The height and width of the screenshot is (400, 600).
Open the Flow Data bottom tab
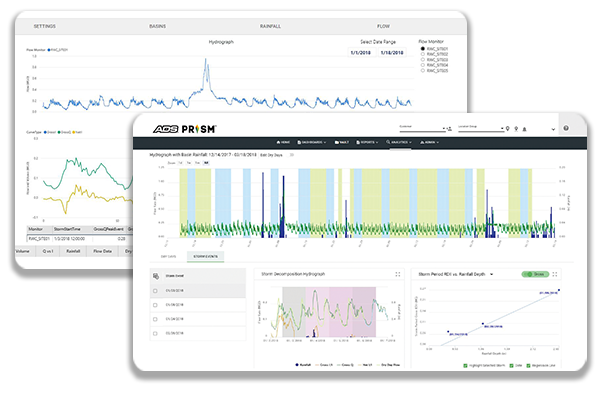coord(102,251)
